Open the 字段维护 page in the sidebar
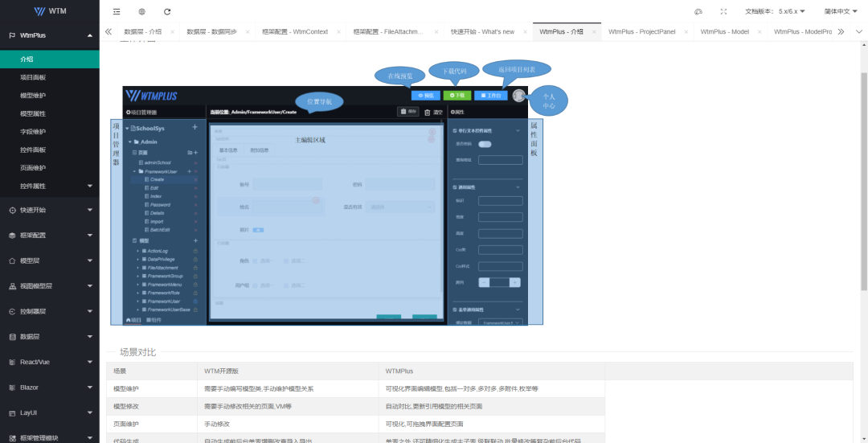868x443 pixels. tap(50, 132)
